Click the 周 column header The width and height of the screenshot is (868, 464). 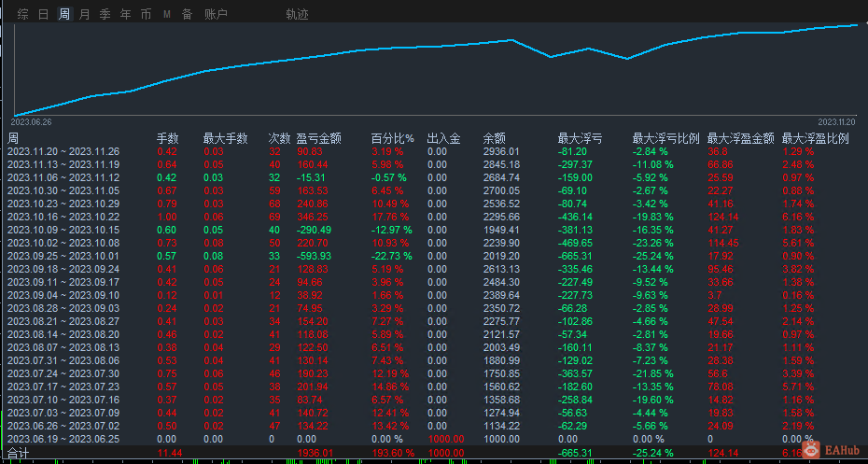(x=13, y=138)
